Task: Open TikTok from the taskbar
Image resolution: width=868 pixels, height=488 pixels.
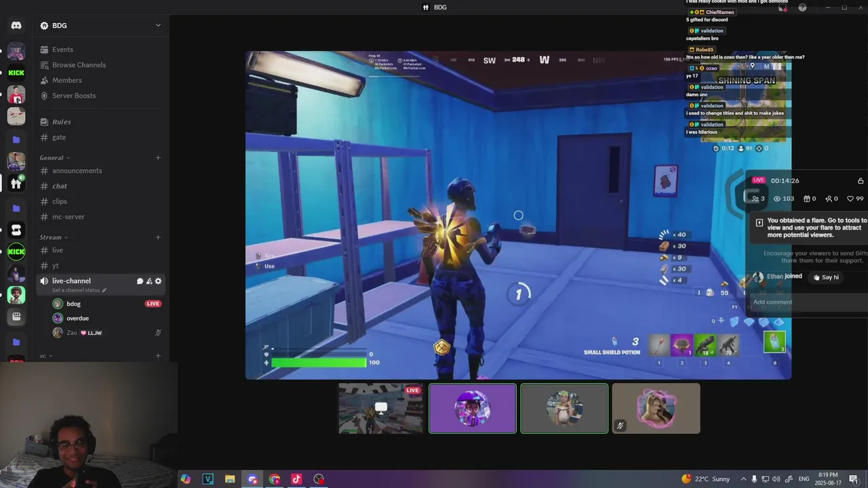Action: pyautogui.click(x=296, y=479)
